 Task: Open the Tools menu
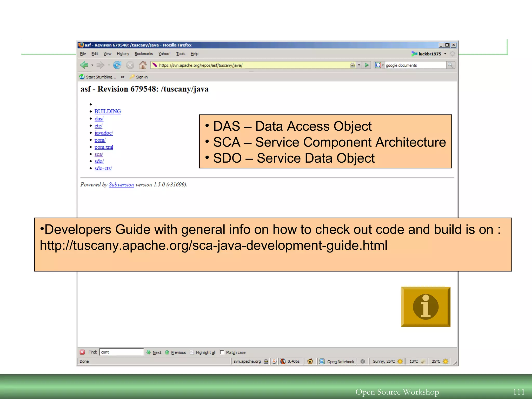coord(181,54)
